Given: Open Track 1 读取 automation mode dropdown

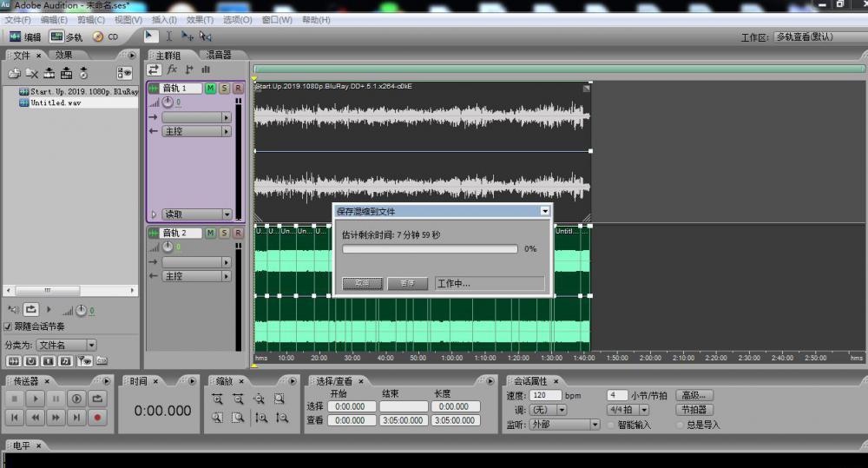Looking at the screenshot, I should tap(196, 214).
